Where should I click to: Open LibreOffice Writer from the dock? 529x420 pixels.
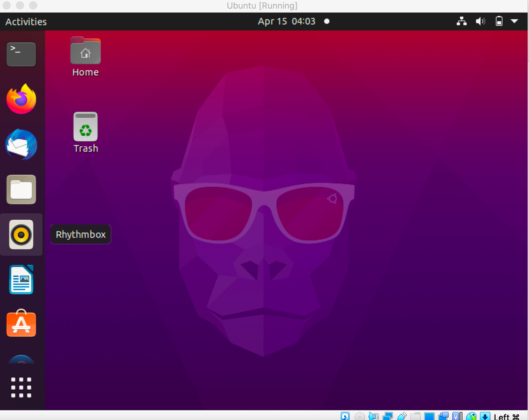click(21, 280)
